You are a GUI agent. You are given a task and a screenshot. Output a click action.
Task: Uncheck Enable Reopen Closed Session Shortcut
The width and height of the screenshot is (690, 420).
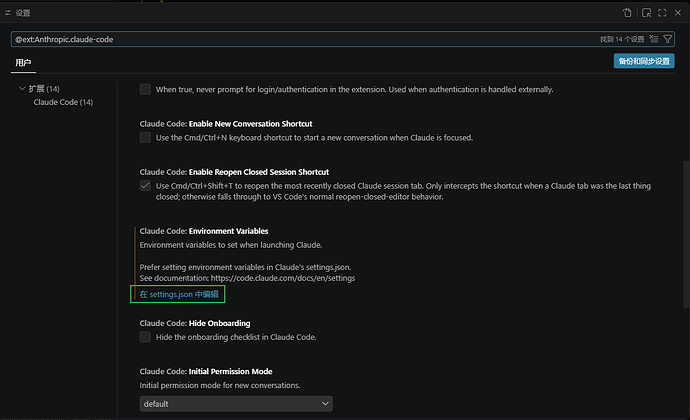145,186
